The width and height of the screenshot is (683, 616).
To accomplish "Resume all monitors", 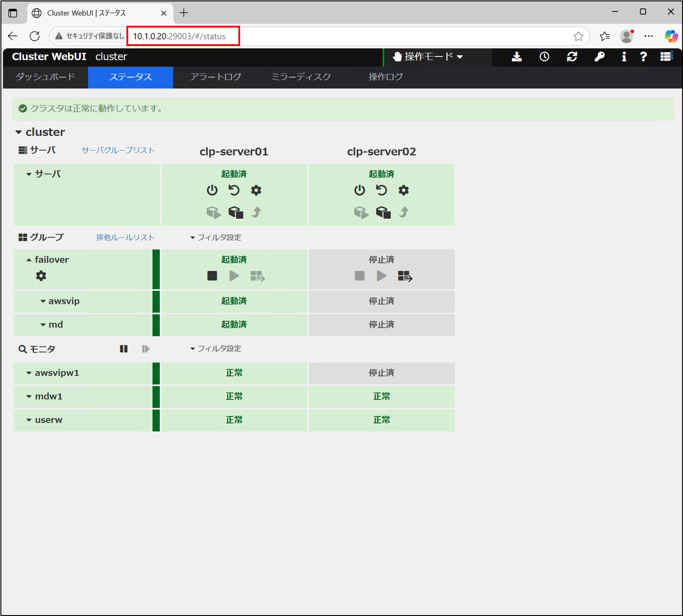I will pos(145,349).
